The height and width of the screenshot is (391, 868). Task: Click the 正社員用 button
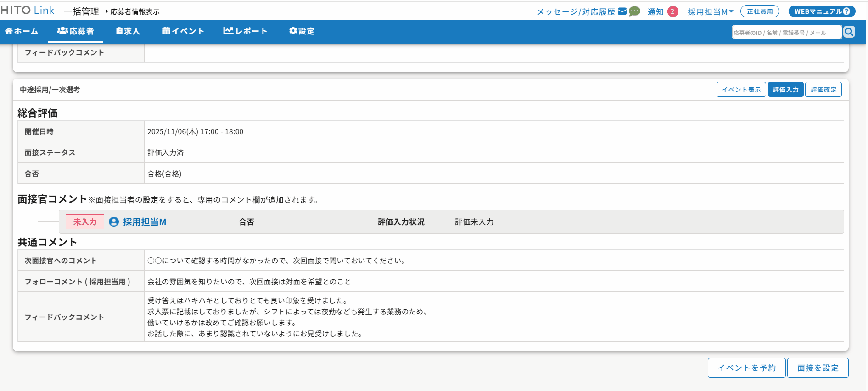[x=760, y=11]
